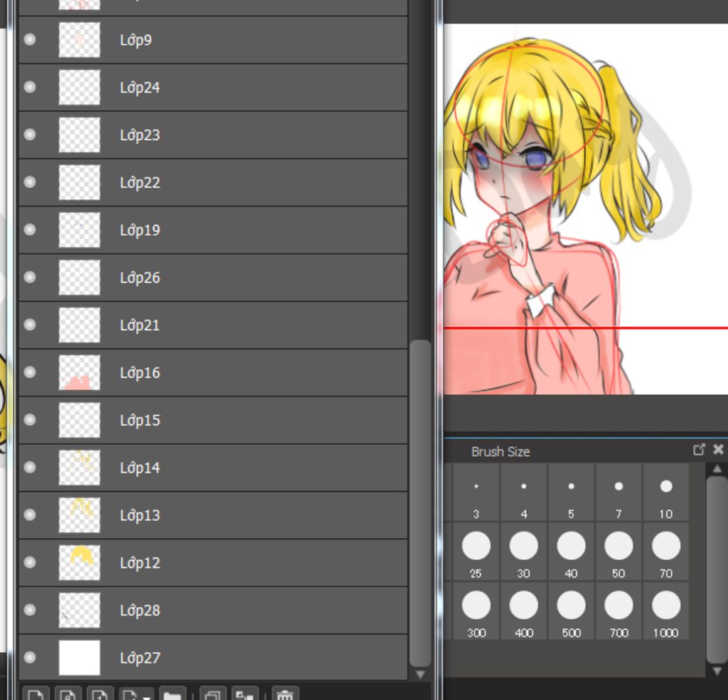The width and height of the screenshot is (728, 700).
Task: Click white thumbnail of layer Lớp27
Action: [x=80, y=658]
